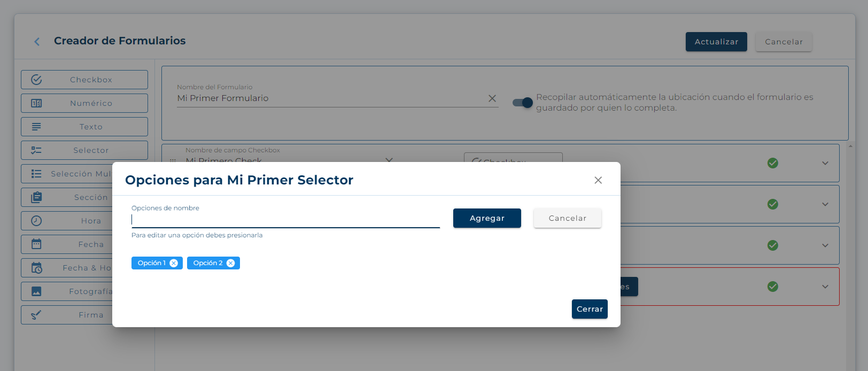Select the Checkbox field type icon
The image size is (868, 371).
(36, 80)
